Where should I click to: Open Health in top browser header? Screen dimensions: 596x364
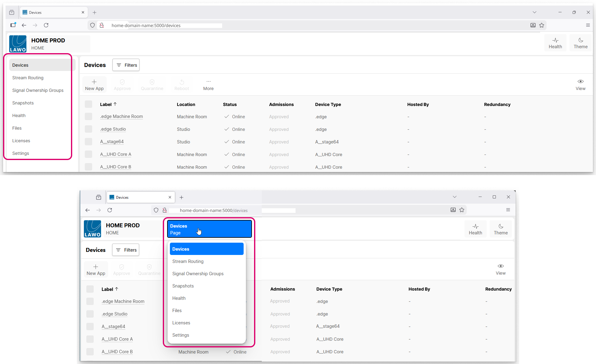555,43
